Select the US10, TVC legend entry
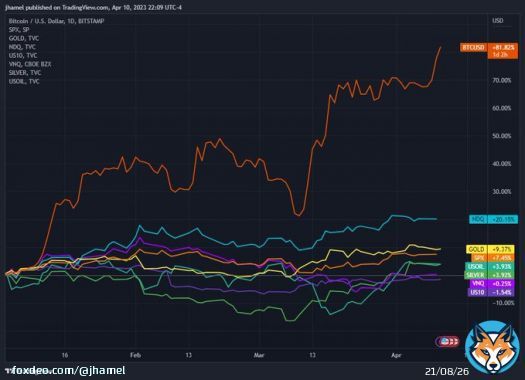The height and width of the screenshot is (380, 525). pyautogui.click(x=23, y=56)
